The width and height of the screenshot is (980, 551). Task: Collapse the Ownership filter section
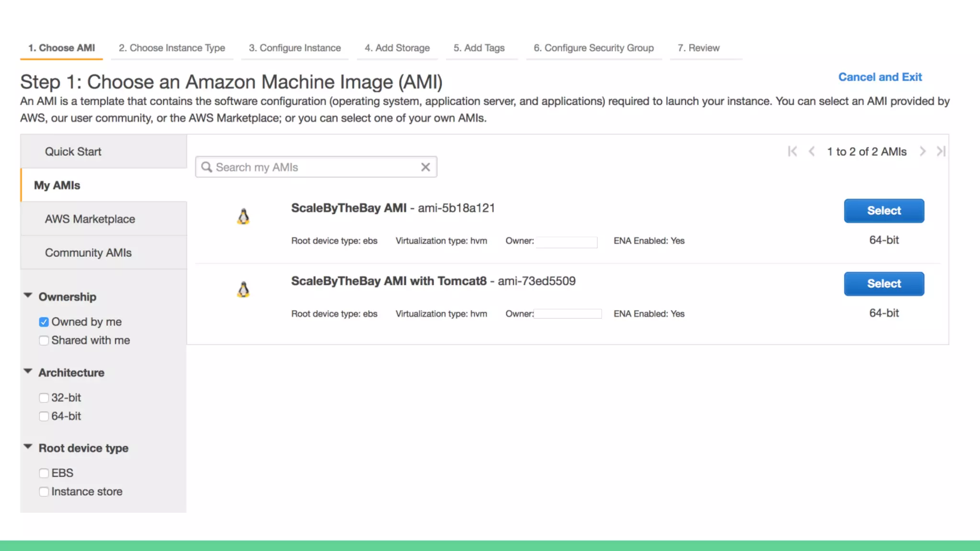(28, 296)
